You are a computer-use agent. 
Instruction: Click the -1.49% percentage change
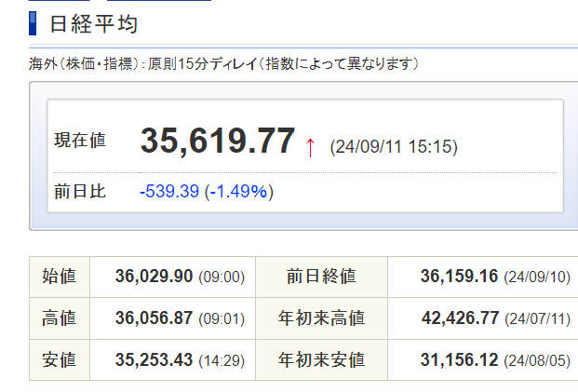[239, 192]
